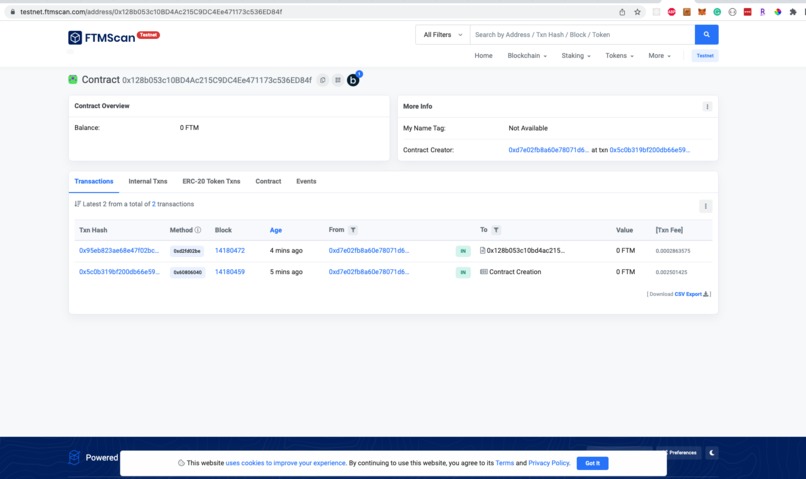Open the Contract tab

click(268, 181)
